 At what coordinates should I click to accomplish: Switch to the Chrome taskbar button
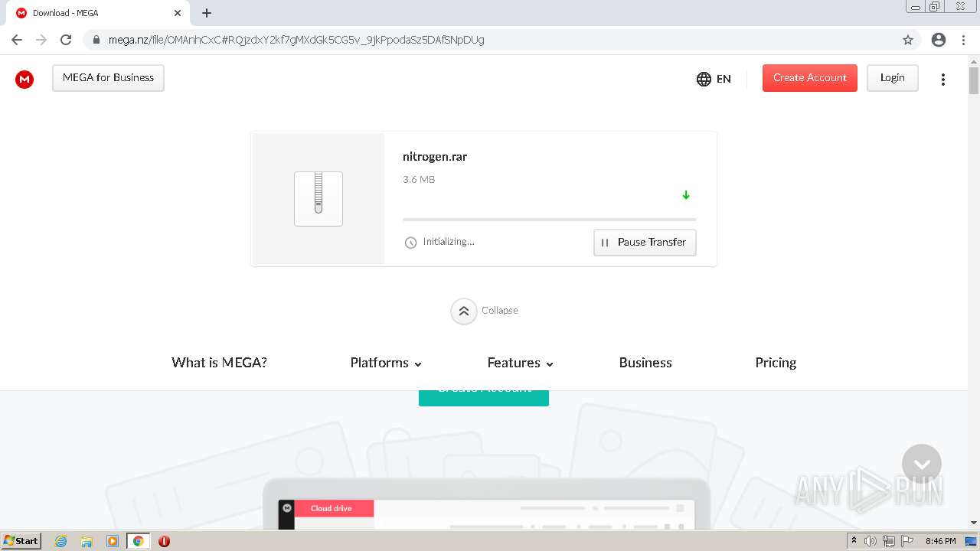(x=139, y=541)
